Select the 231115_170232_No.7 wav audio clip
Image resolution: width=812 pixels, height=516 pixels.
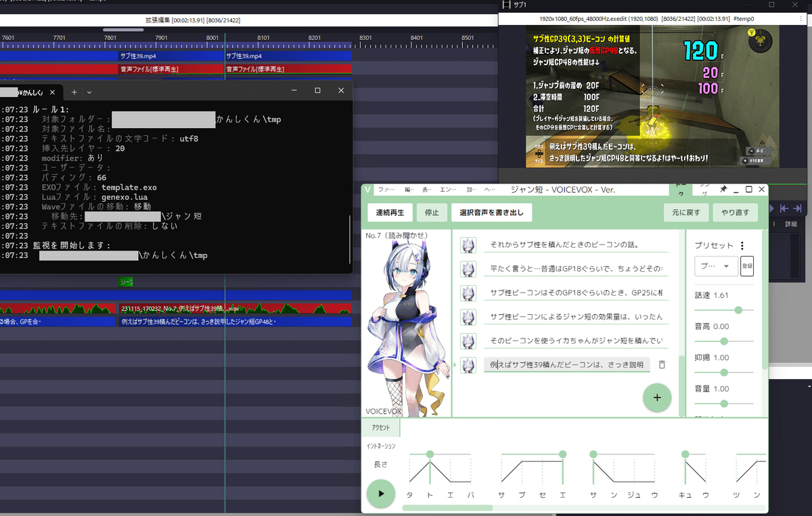(x=235, y=309)
